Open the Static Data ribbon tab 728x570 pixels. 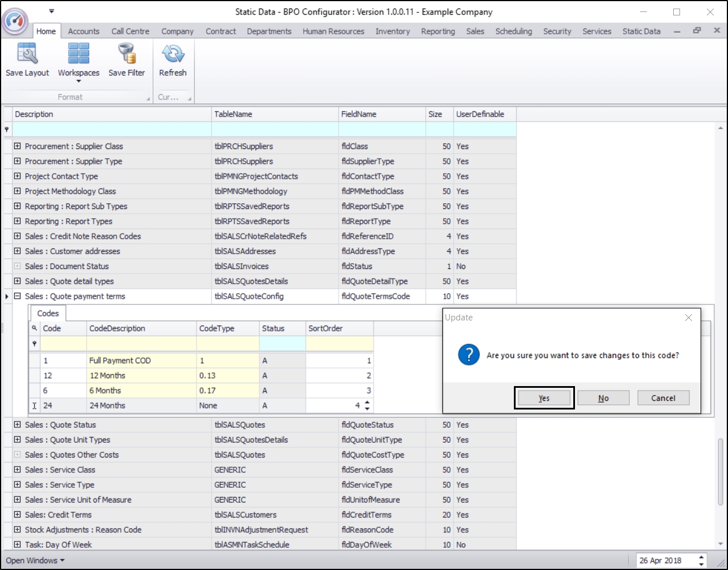pos(641,31)
